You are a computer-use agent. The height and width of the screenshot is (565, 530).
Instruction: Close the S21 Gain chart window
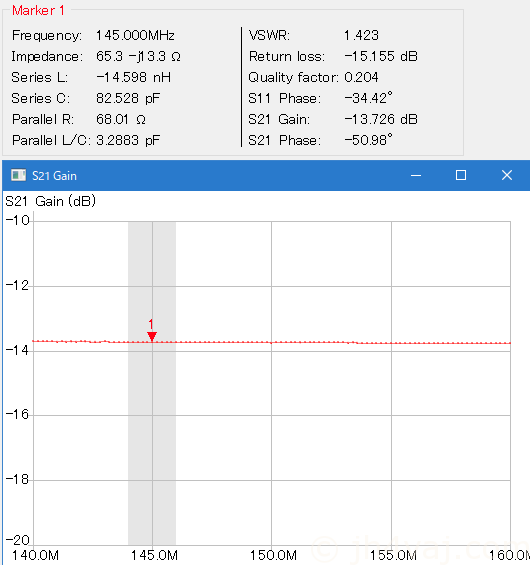pos(507,175)
